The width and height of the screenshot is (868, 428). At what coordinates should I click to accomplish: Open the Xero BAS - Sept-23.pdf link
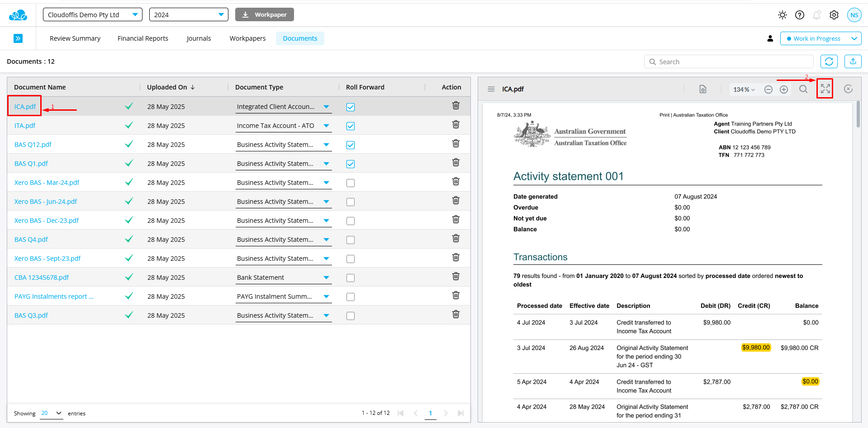pos(47,259)
